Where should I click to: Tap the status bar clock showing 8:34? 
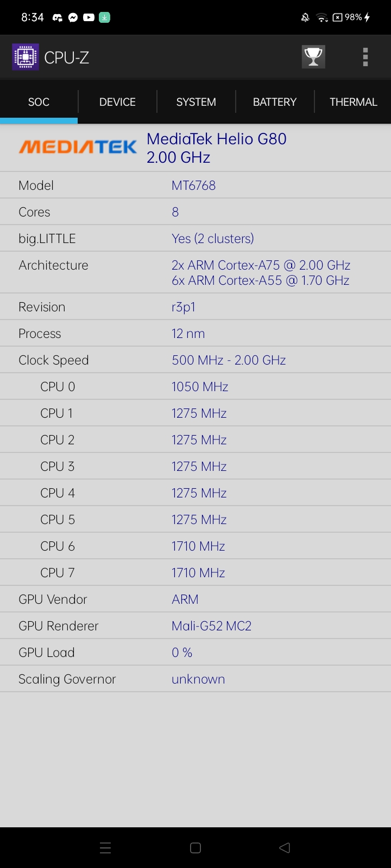click(33, 17)
